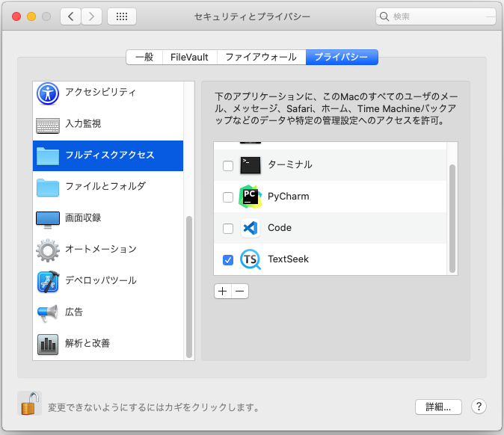Click the help question mark button
The height and width of the screenshot is (435, 504).
click(x=479, y=407)
